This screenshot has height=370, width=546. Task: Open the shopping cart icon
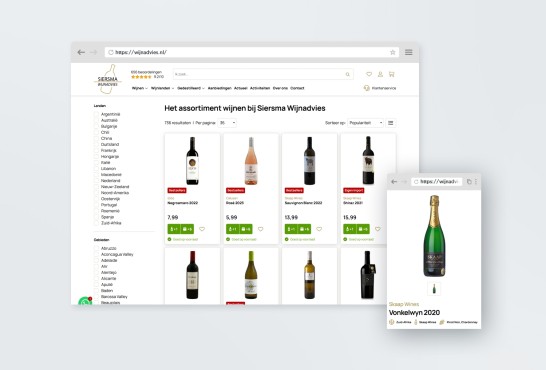pos(391,74)
